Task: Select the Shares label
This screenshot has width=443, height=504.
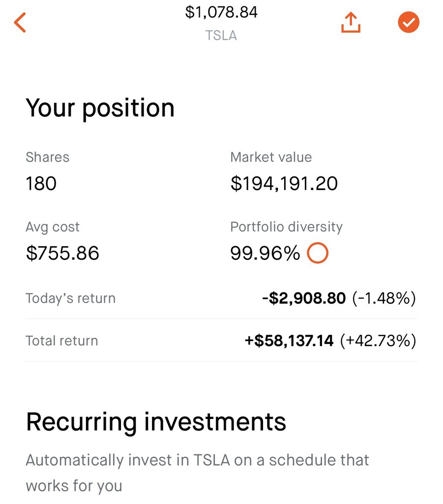Action: (x=48, y=157)
